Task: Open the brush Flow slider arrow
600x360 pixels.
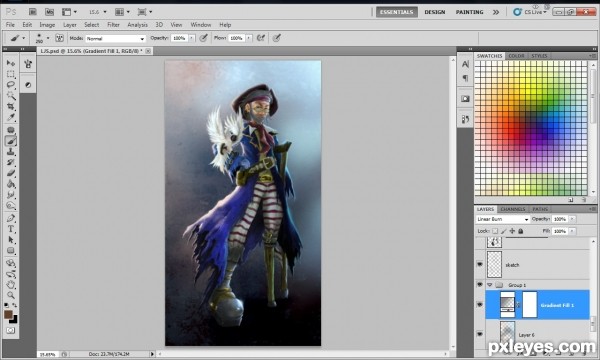Action: (249, 38)
